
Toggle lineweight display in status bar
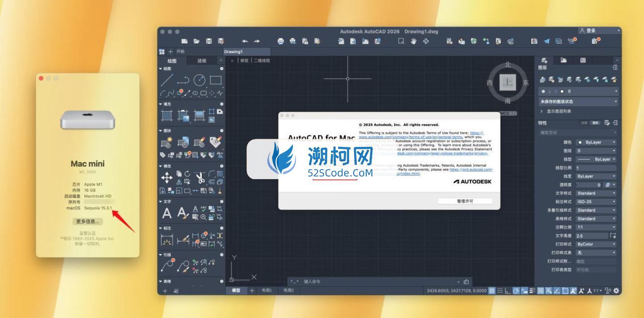pyautogui.click(x=532, y=291)
